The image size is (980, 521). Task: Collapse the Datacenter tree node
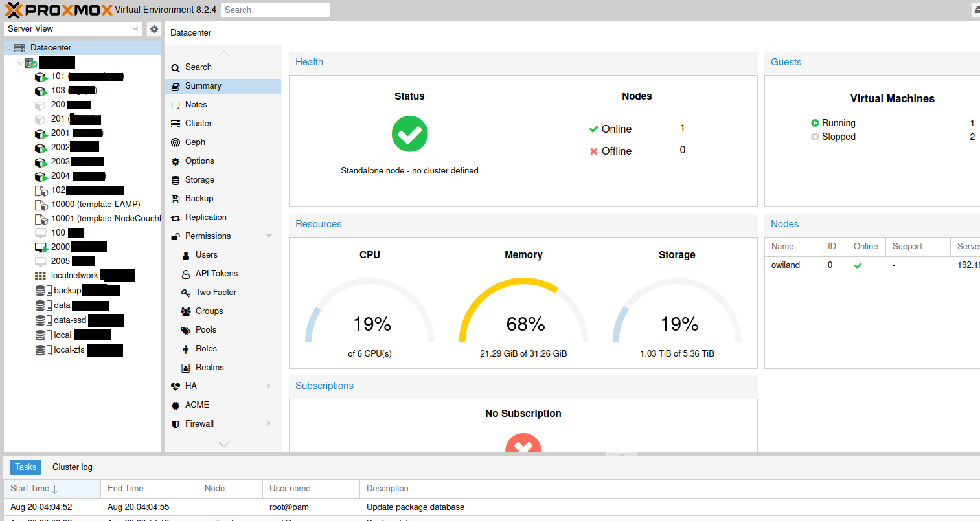[10, 48]
